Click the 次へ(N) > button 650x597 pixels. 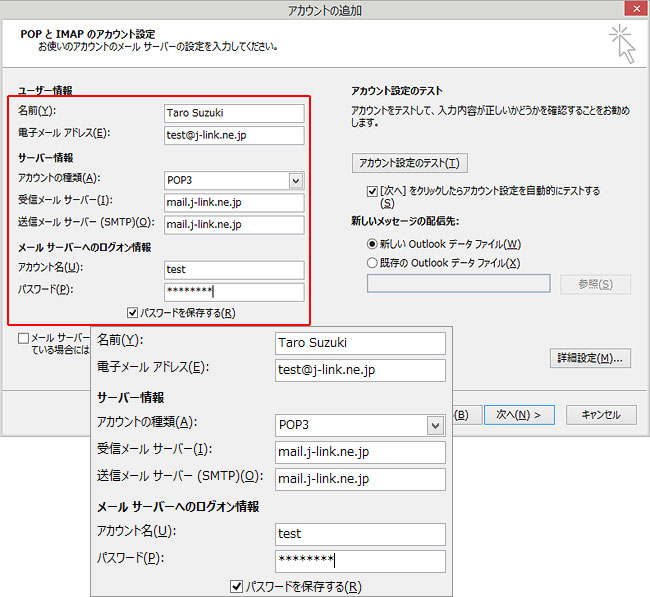[x=519, y=415]
